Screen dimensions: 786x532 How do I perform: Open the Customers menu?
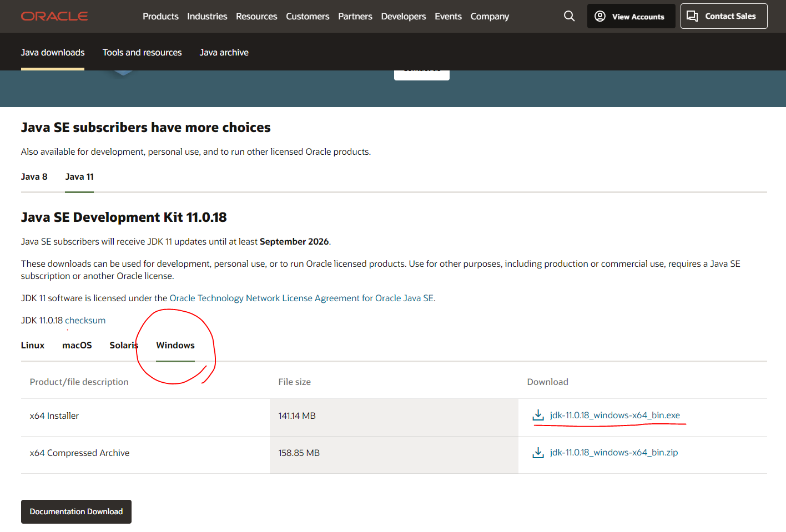308,16
